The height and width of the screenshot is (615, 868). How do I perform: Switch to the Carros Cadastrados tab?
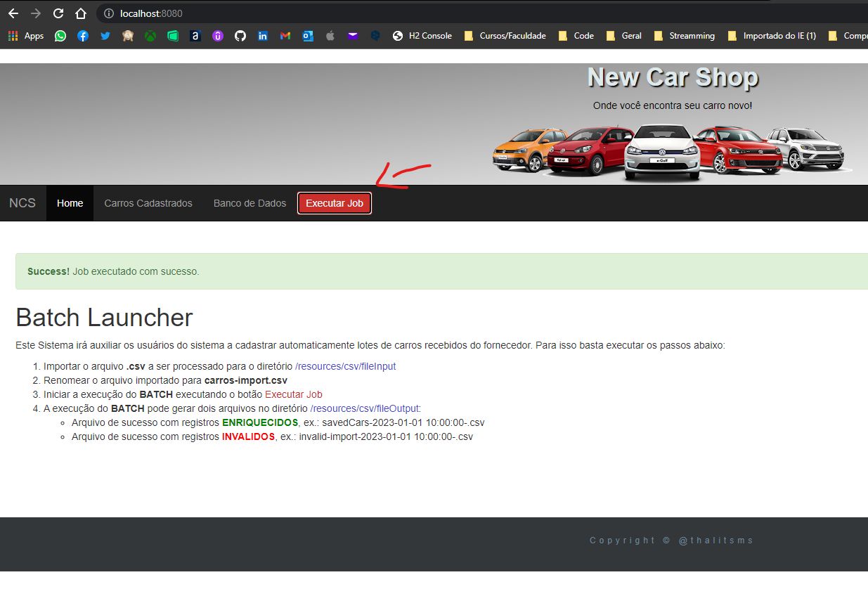[x=148, y=203]
